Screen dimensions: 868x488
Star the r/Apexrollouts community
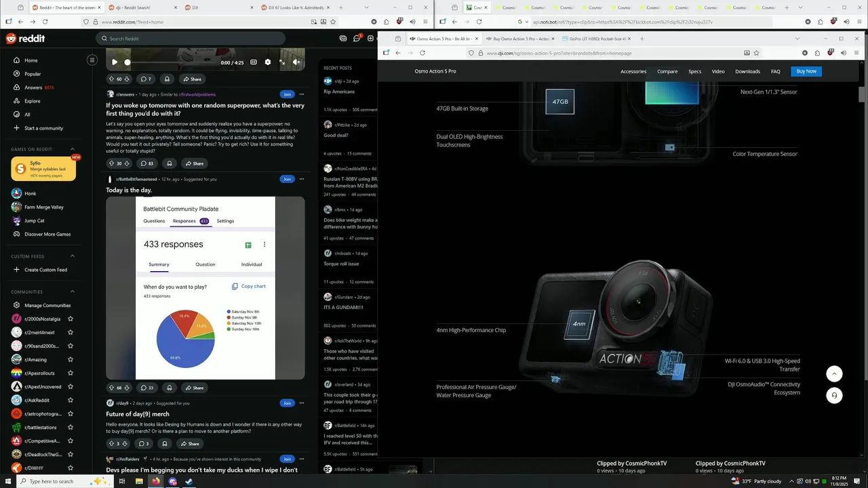[71, 373]
